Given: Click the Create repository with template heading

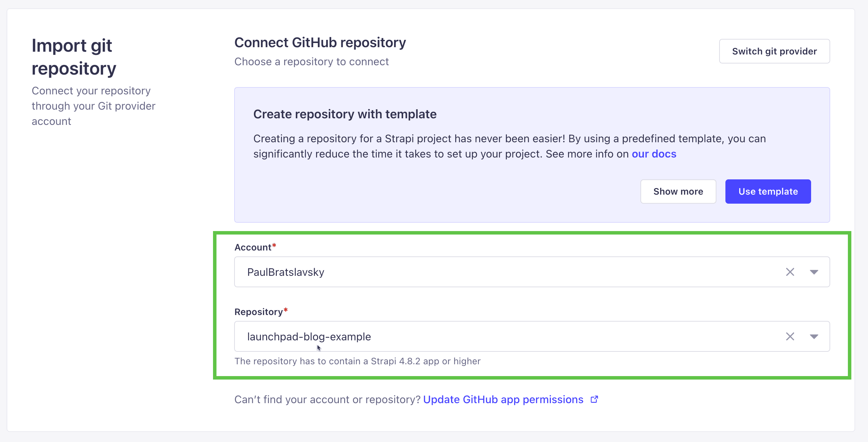Looking at the screenshot, I should click(x=345, y=114).
